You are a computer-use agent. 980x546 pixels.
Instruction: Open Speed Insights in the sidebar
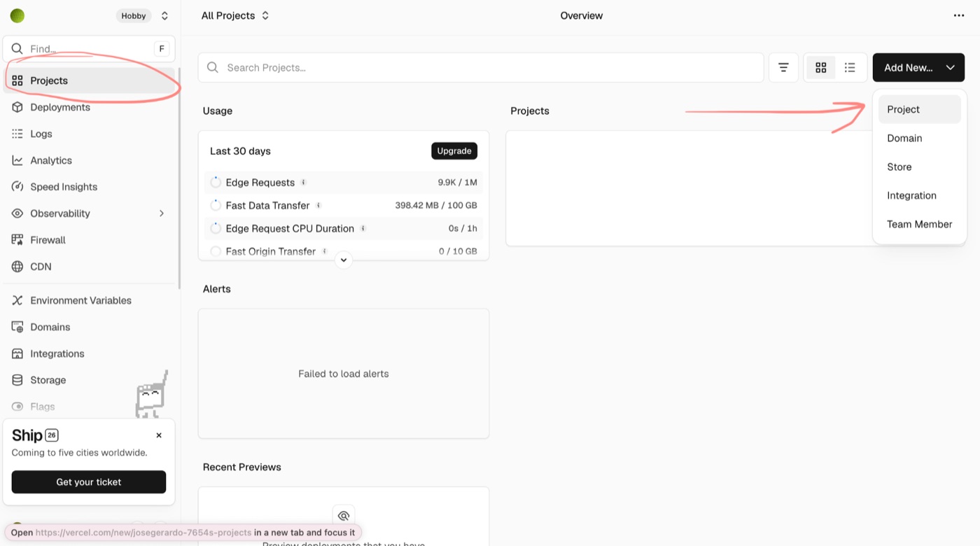coord(90,187)
